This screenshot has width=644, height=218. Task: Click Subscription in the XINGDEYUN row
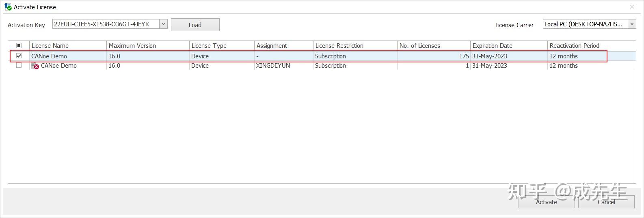click(331, 66)
